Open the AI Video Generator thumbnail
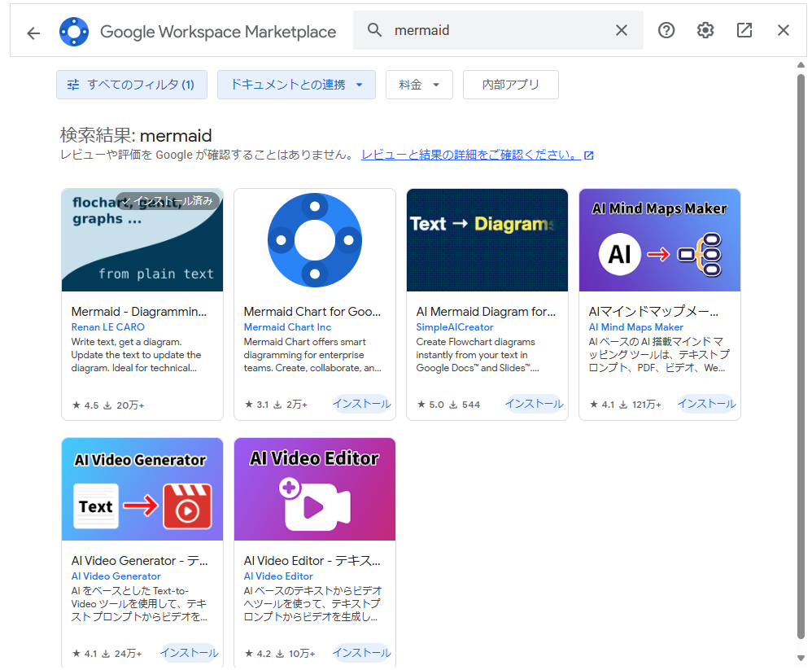 [x=142, y=489]
